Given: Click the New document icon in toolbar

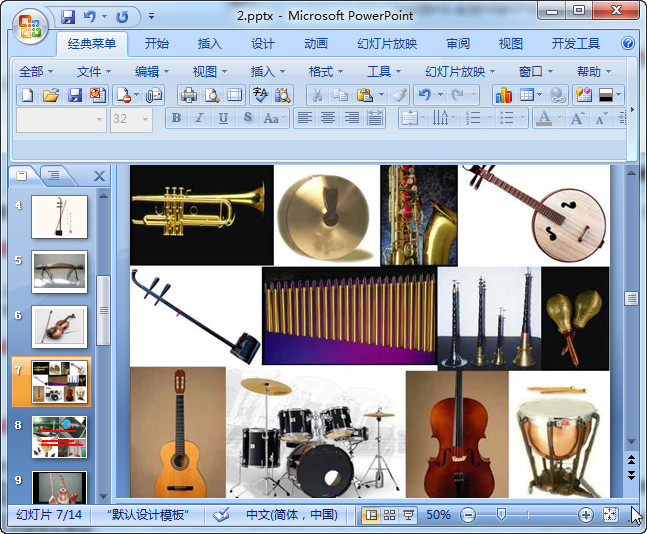Looking at the screenshot, I should 27,95.
